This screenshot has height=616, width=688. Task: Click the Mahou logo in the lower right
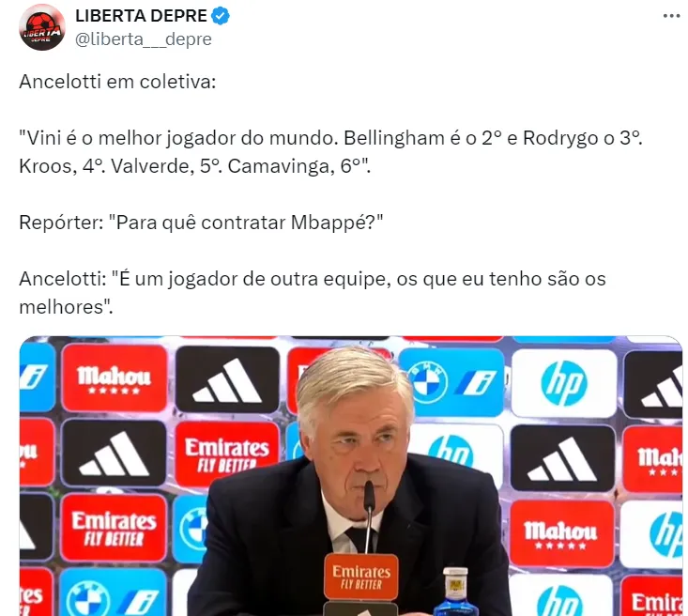click(x=561, y=533)
